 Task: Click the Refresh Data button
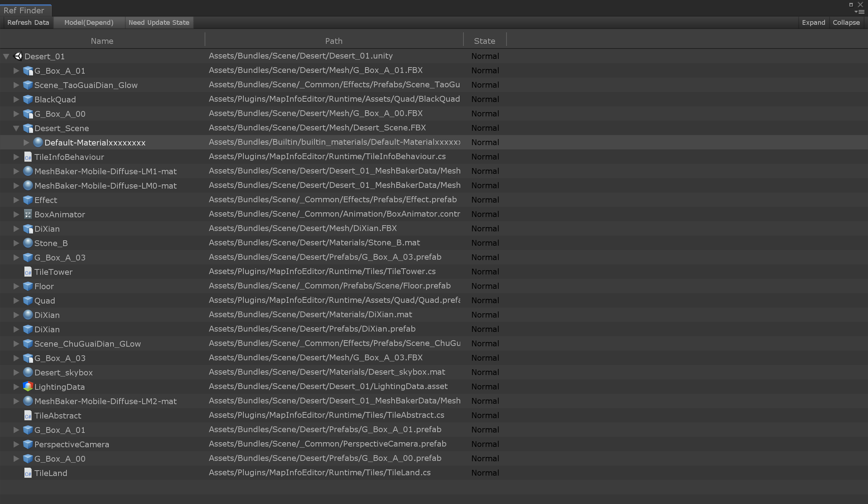[28, 22]
